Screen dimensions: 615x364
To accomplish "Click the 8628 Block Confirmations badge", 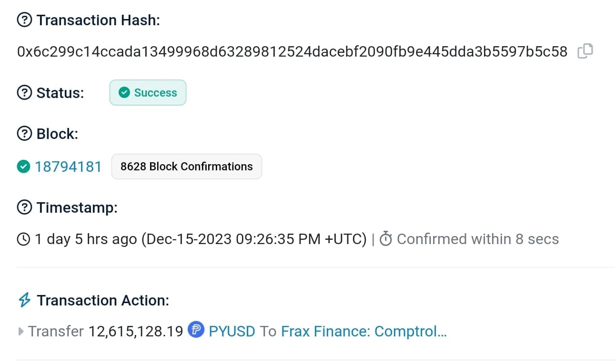I will 186,167.
